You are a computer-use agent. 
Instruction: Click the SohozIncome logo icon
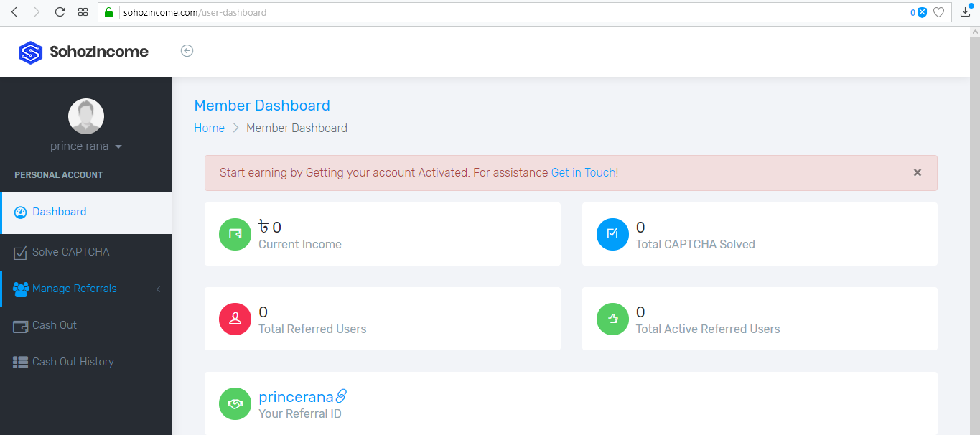(31, 52)
